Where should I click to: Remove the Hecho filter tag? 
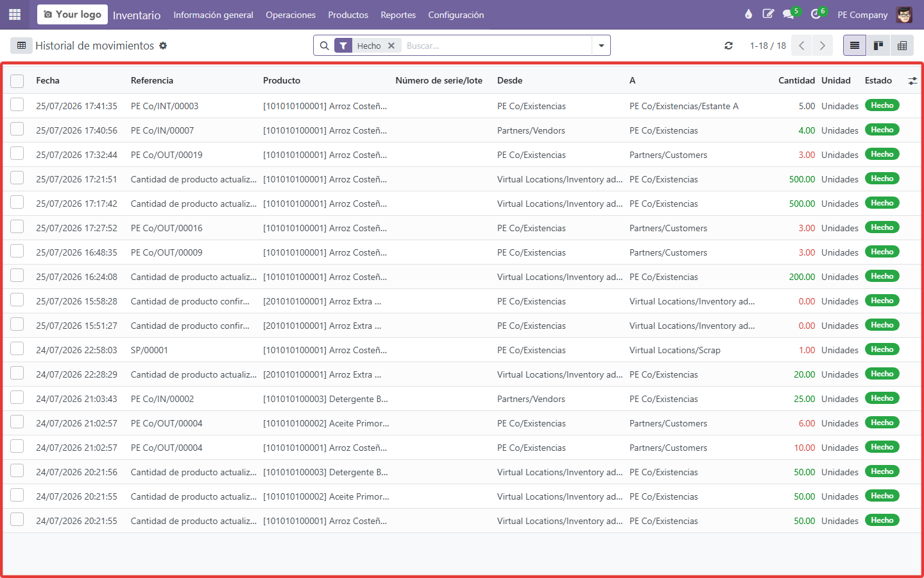[x=391, y=46]
